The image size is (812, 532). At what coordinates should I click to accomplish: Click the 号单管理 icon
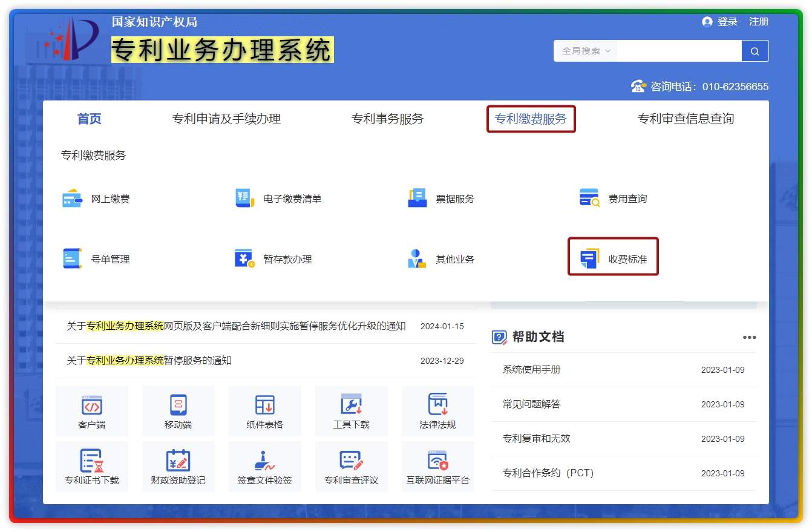point(72,259)
